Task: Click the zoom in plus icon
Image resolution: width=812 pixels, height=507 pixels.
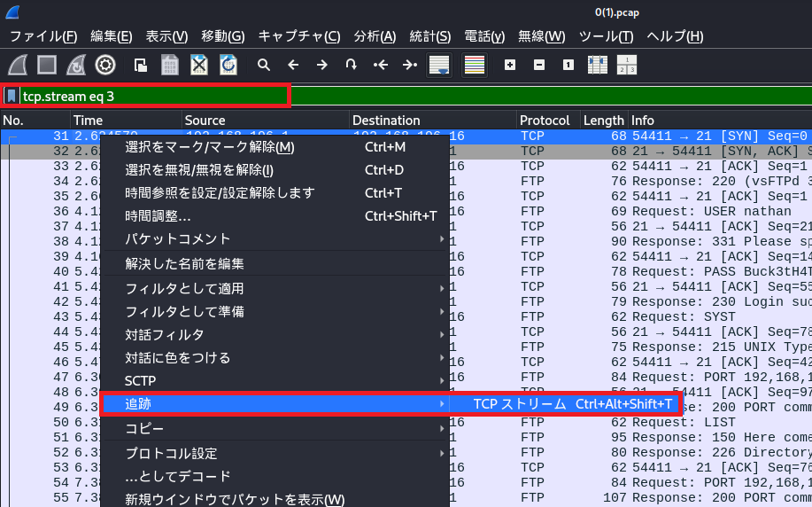Action: coord(510,65)
